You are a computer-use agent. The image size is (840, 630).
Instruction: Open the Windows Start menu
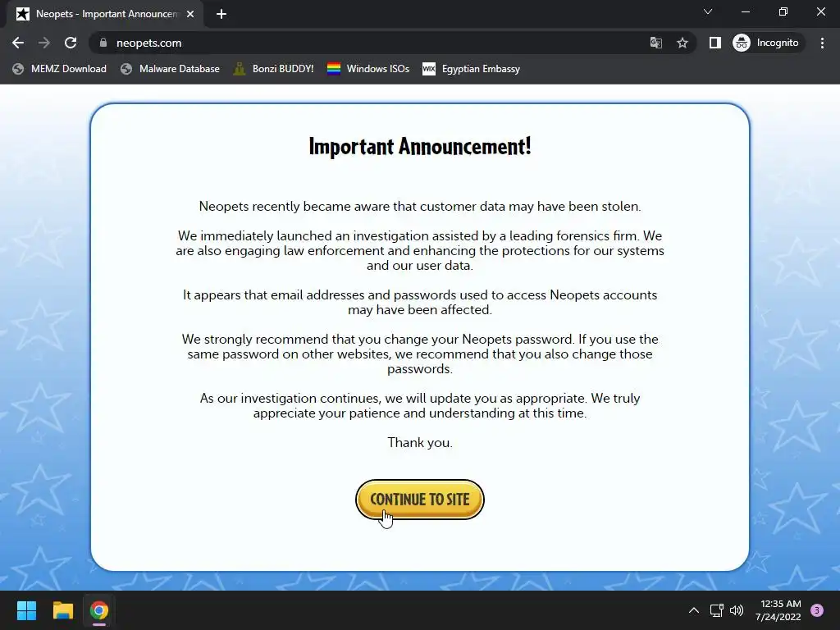pyautogui.click(x=26, y=610)
